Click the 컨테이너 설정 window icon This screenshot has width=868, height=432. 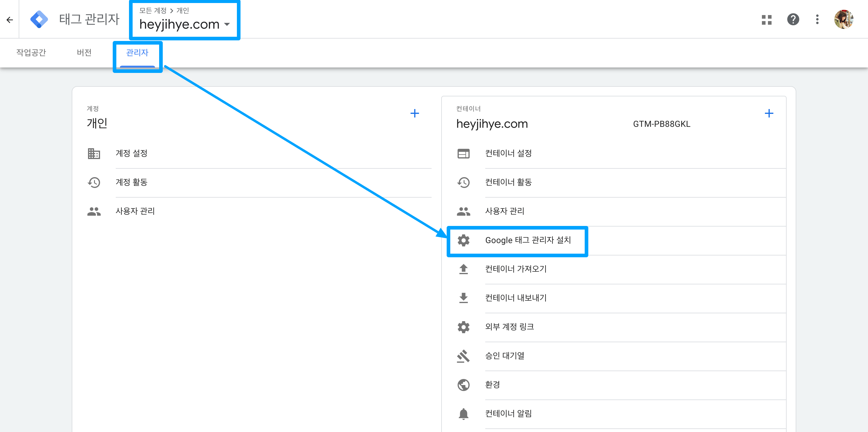pyautogui.click(x=463, y=154)
